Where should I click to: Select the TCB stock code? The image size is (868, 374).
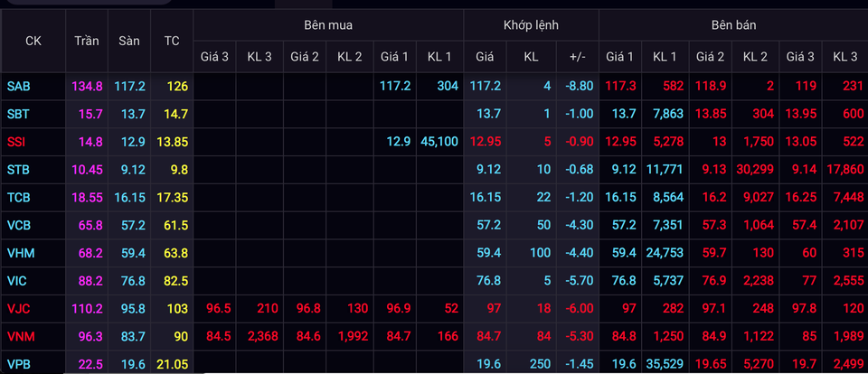[18, 198]
